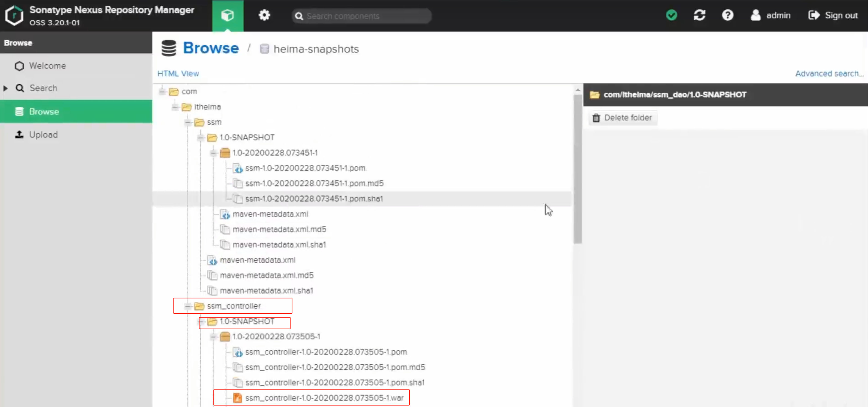
Task: Collapse the 1.0-20200228.073451-1 node
Action: [214, 153]
